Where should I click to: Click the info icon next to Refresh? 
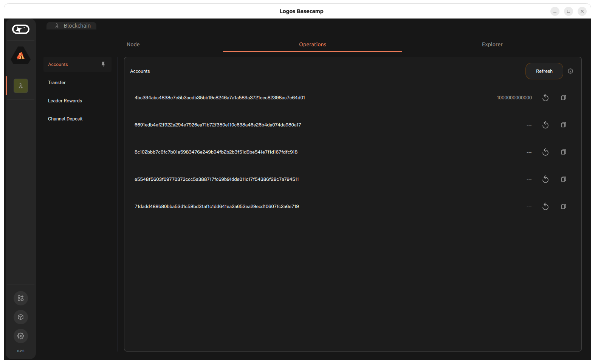[570, 71]
